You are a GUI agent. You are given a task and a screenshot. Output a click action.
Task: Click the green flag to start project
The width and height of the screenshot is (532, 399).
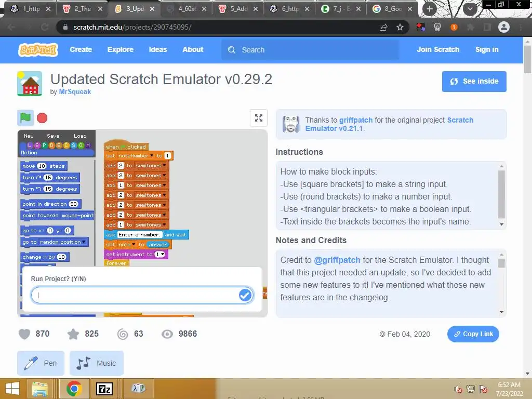(x=25, y=118)
